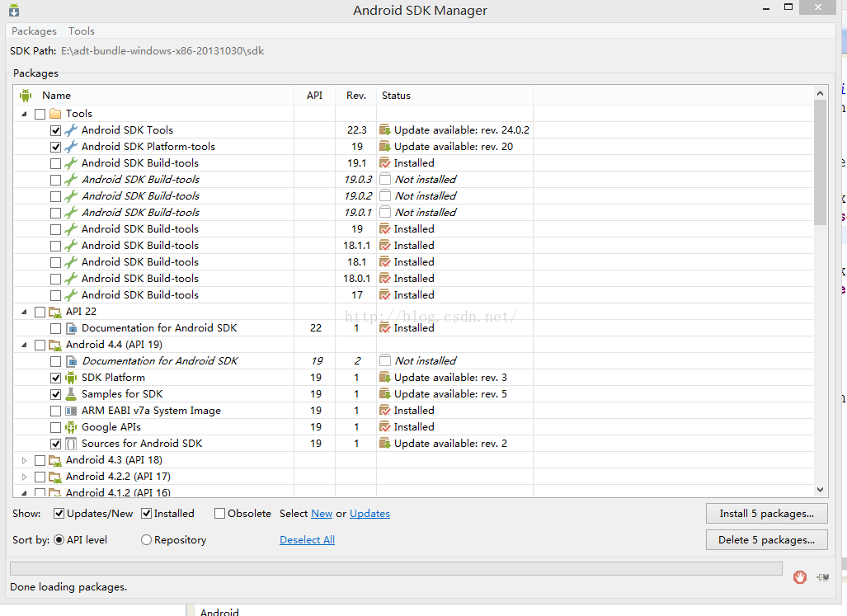The height and width of the screenshot is (616, 847).
Task: Click the SDK Platform android robot icon
Action: pyautogui.click(x=71, y=378)
